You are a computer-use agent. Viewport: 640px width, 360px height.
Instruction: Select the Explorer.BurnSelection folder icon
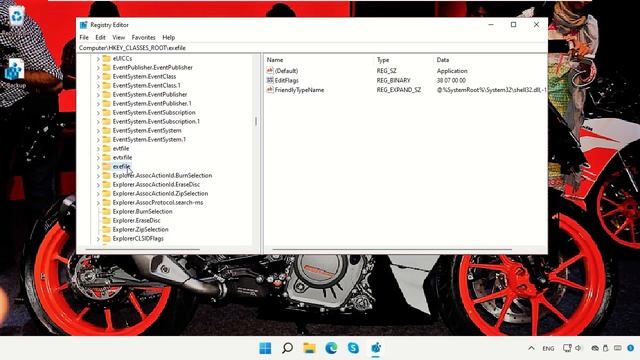(x=107, y=211)
